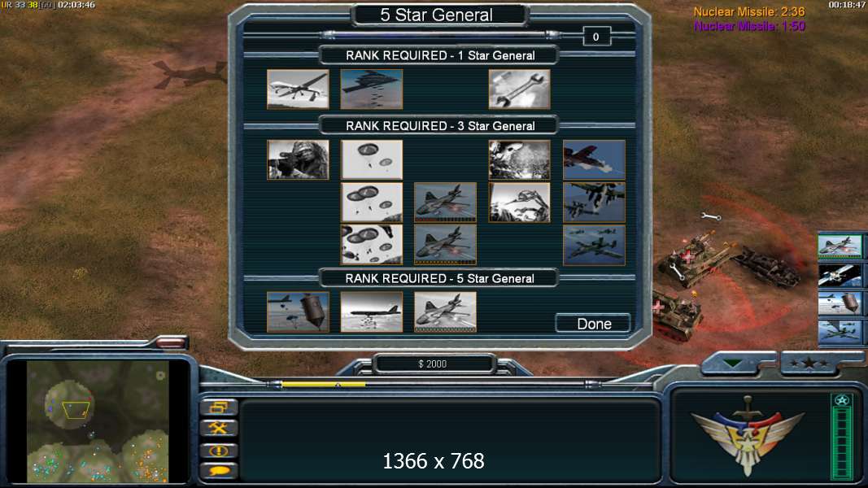Activate the particle cannon shortcut on right edge
The image size is (868, 488).
(x=840, y=275)
